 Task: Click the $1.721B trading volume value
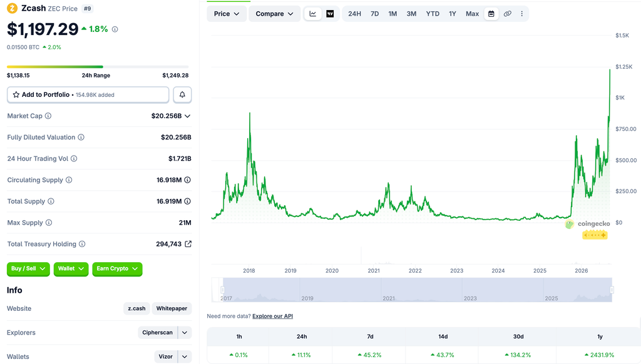[x=180, y=158]
